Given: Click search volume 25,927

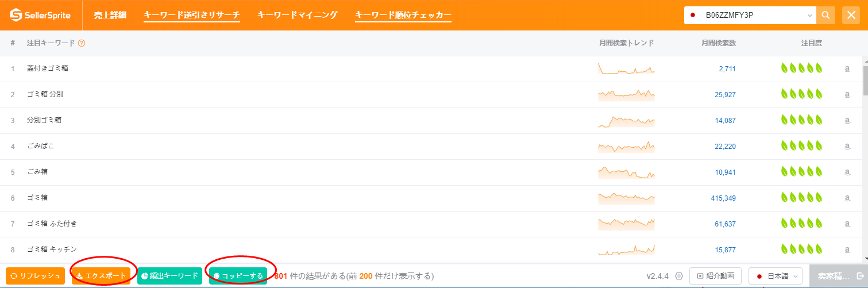Looking at the screenshot, I should pos(726,95).
